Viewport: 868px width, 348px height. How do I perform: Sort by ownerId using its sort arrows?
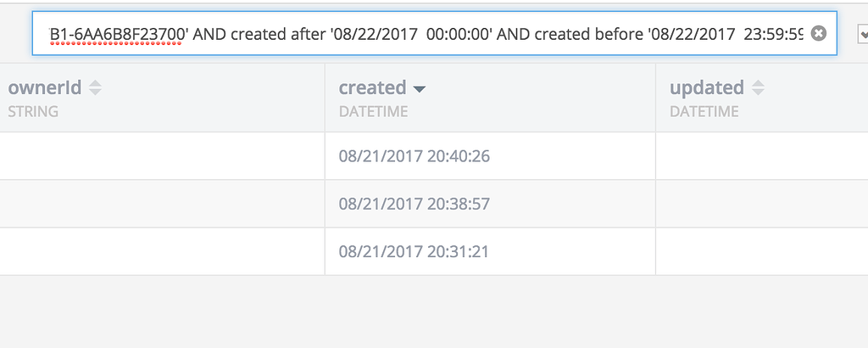[x=95, y=88]
